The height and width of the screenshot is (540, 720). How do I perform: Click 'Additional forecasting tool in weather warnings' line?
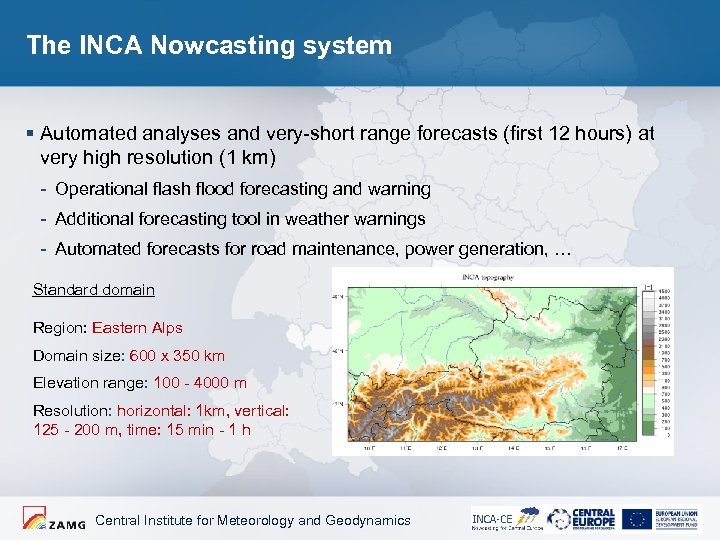point(240,219)
